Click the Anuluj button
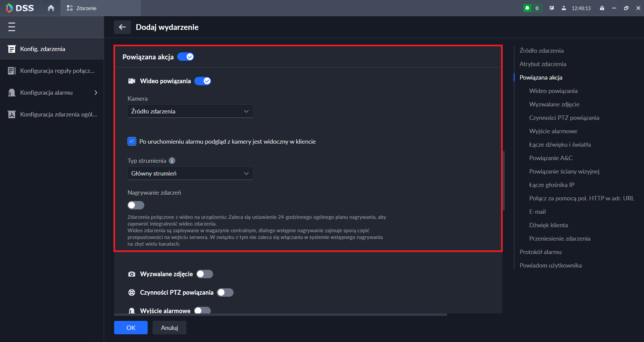Screen dimensions: 644x342 (x=169, y=328)
